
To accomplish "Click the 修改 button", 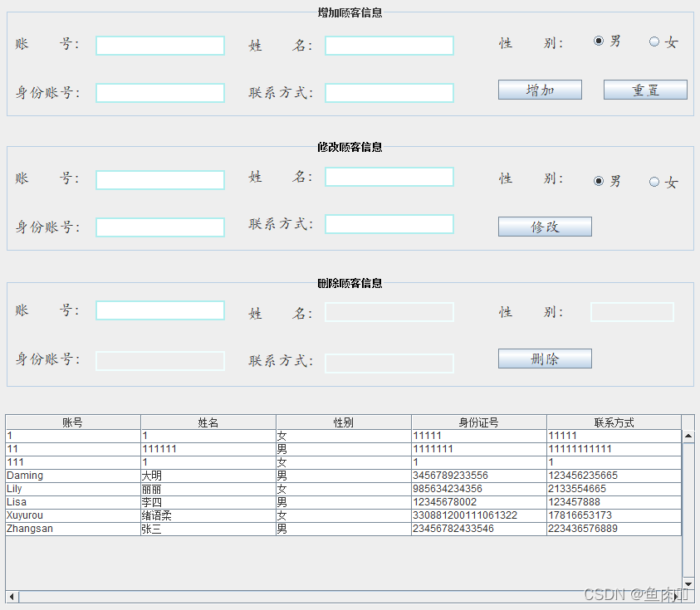I will tap(545, 227).
